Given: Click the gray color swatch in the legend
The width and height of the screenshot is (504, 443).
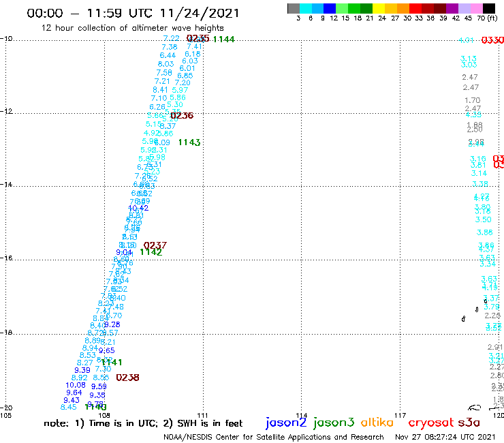Looking at the screenshot, I should pyautogui.click(x=294, y=8).
